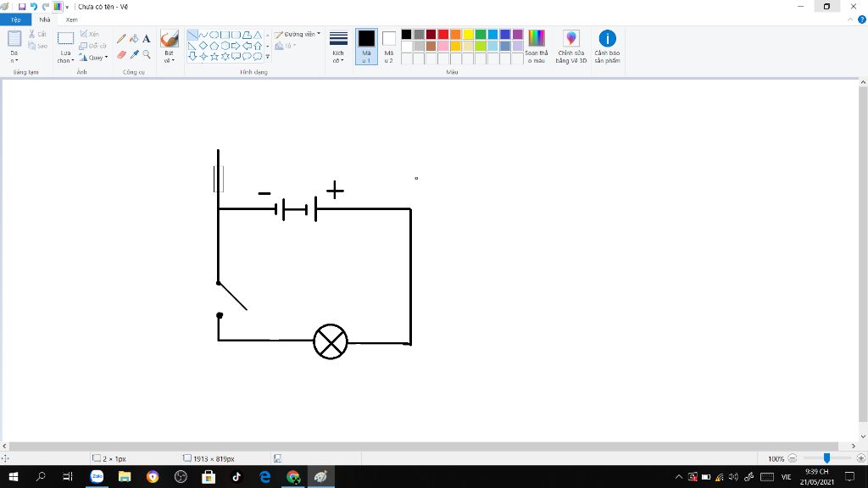Click the horizontal scrollbar right arrow
Image resolution: width=868 pixels, height=488 pixels.
[x=853, y=446]
